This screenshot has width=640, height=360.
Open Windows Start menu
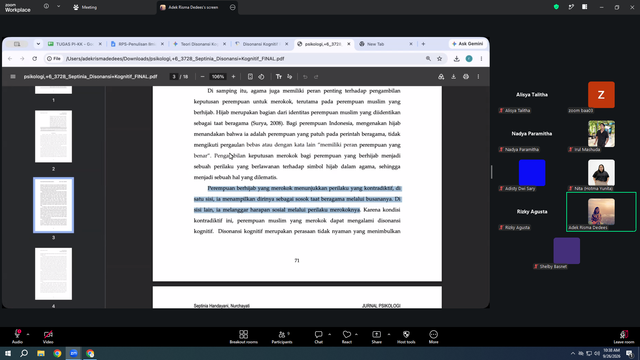coord(8,353)
